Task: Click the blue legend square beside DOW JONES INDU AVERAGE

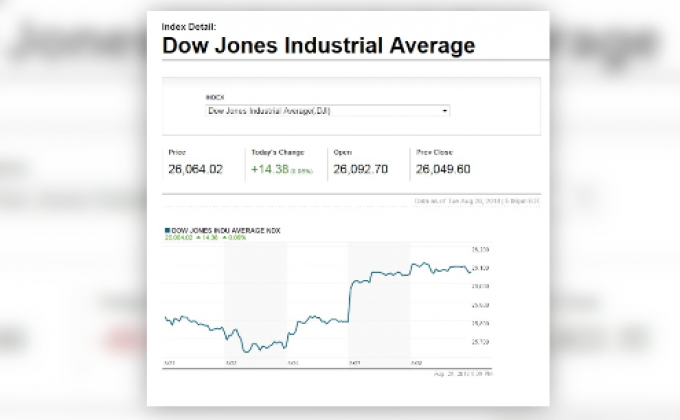Action: pyautogui.click(x=166, y=230)
